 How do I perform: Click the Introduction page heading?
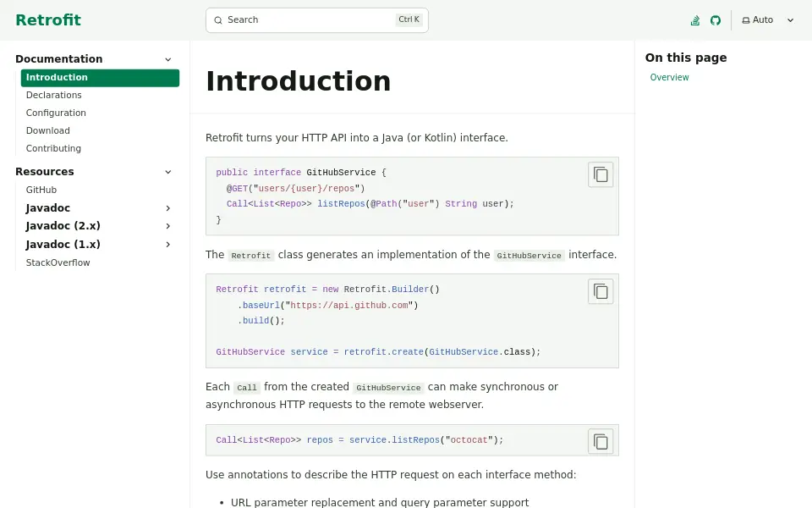pos(299,81)
